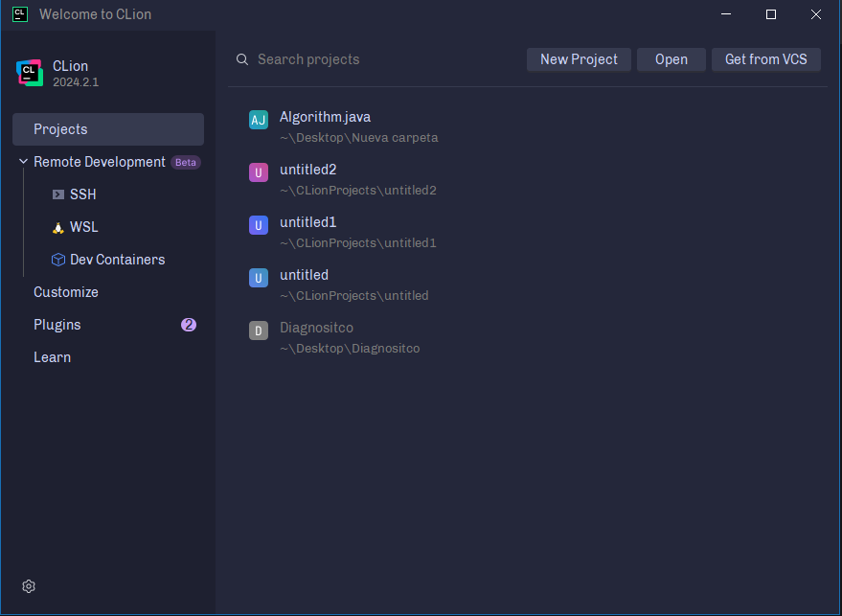Open the untitled1 project
Screen dimensions: 842x616
point(308,222)
